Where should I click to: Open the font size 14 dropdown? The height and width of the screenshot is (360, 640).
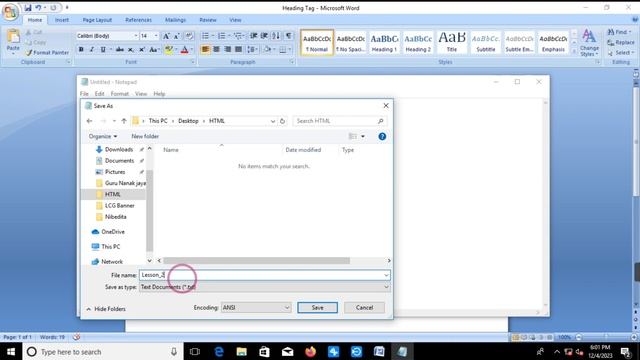coord(156,36)
